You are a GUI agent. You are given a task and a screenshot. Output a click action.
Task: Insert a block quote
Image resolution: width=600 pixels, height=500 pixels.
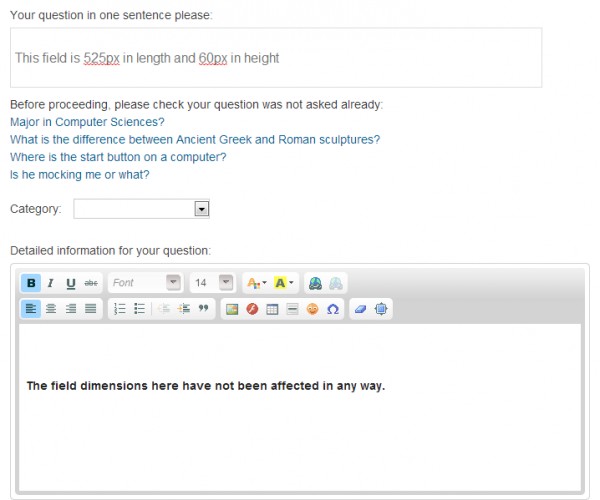(204, 309)
